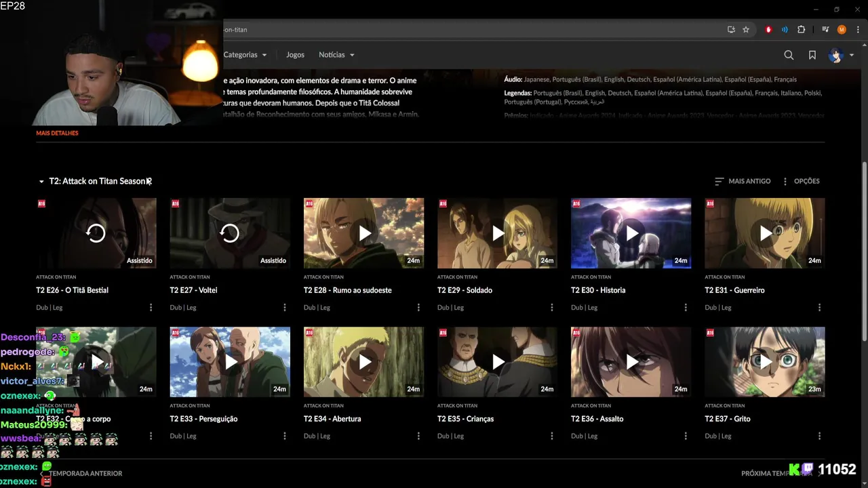Open title T2 E26 - O Titã Bestial
The width and height of the screenshot is (868, 488).
click(72, 290)
